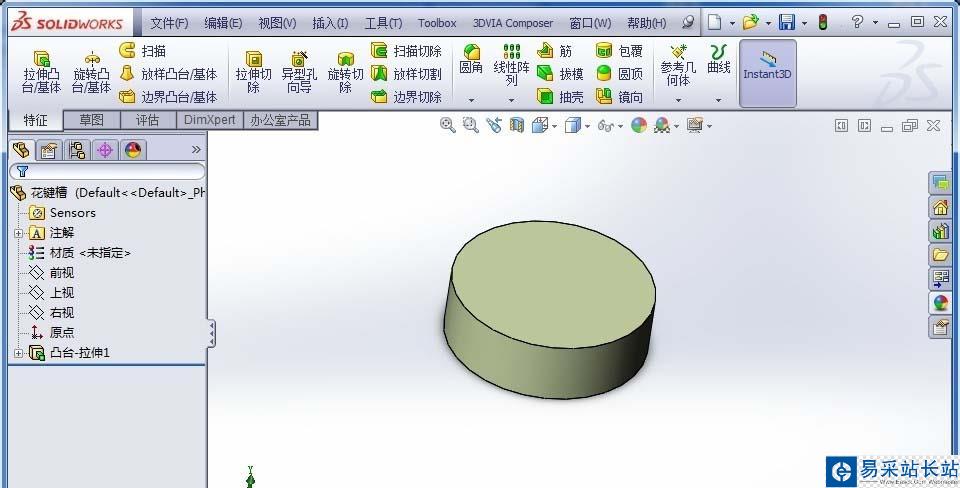The image size is (960, 488).
Task: Open the Curves 曲线 dropdown arrow
Action: point(719,100)
